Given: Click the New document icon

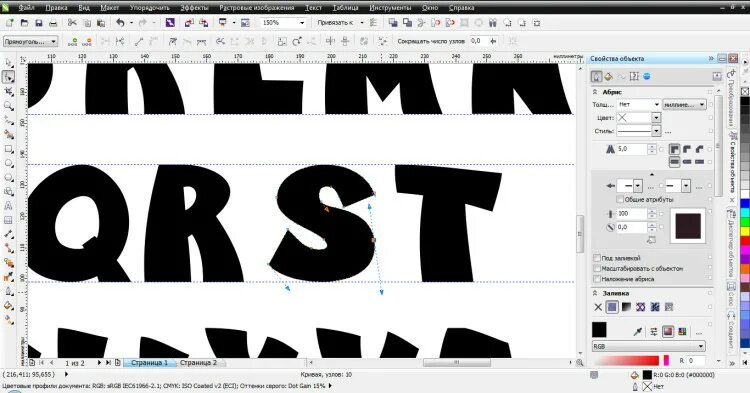Looking at the screenshot, I should click(x=9, y=22).
